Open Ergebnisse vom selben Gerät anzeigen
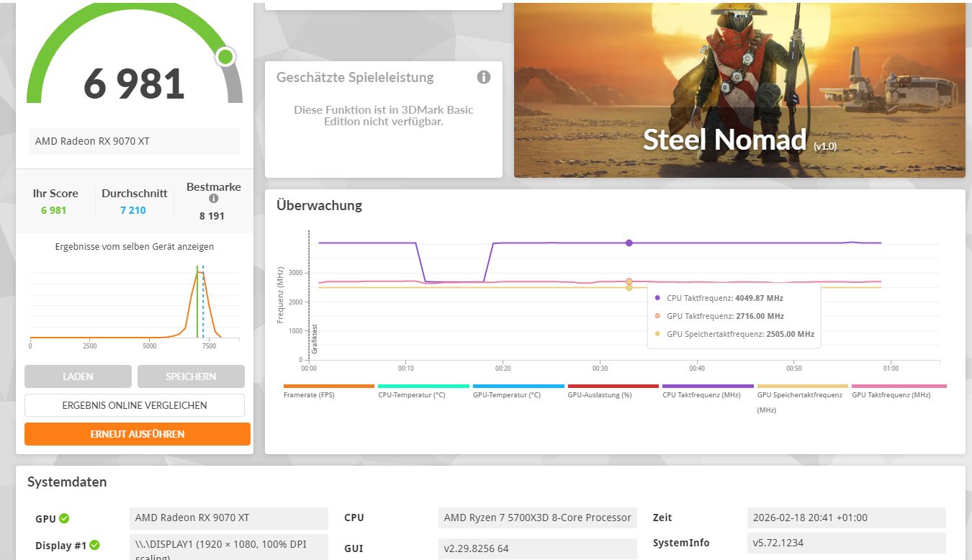Image resolution: width=972 pixels, height=560 pixels. pos(134,246)
